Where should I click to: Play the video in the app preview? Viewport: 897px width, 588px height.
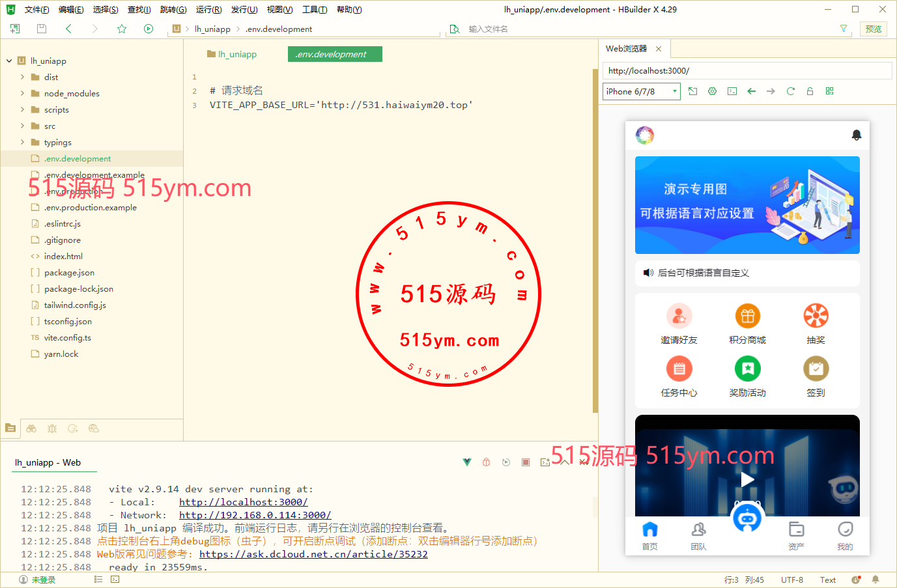point(747,480)
